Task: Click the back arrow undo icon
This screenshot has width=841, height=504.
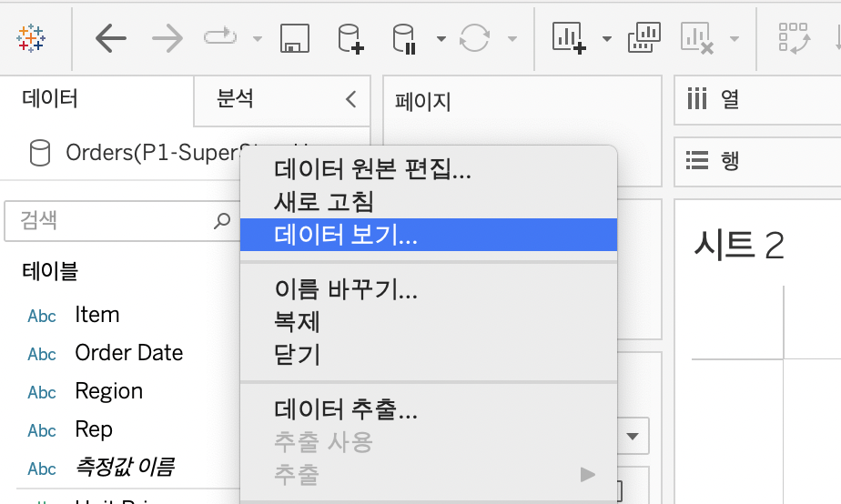Action: [111, 38]
